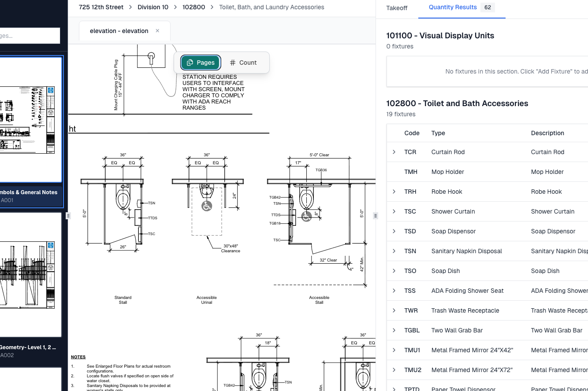
Task: Close the elevation tab with X icon
Action: point(157,31)
